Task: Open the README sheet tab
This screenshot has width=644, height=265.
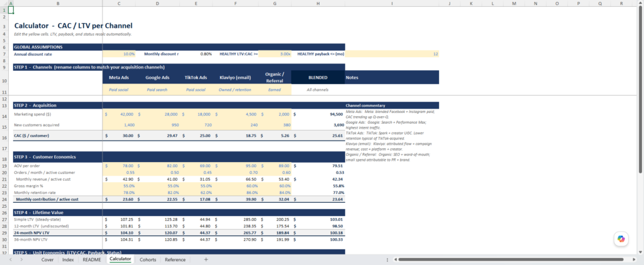Action: [x=92, y=260]
